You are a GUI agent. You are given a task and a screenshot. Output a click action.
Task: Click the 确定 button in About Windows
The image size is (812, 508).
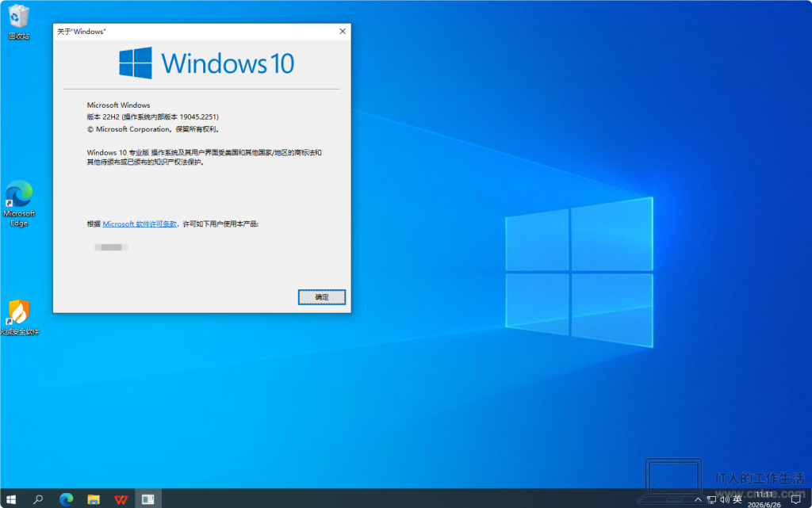point(322,297)
